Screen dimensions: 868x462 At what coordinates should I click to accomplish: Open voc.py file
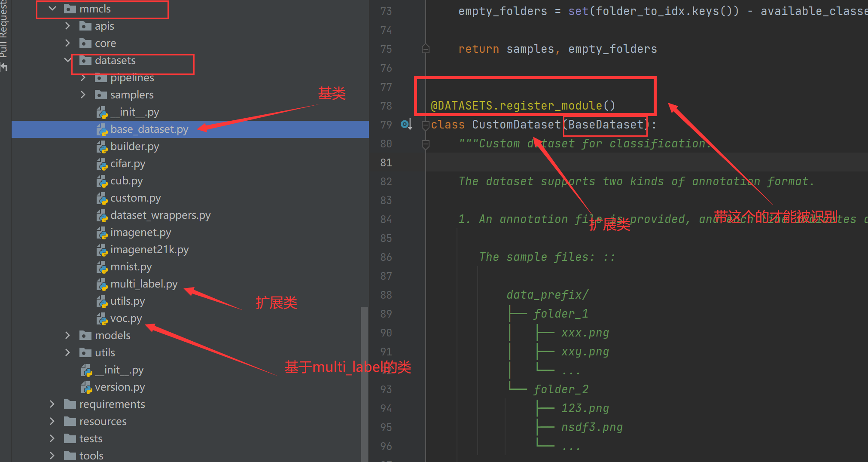126,318
